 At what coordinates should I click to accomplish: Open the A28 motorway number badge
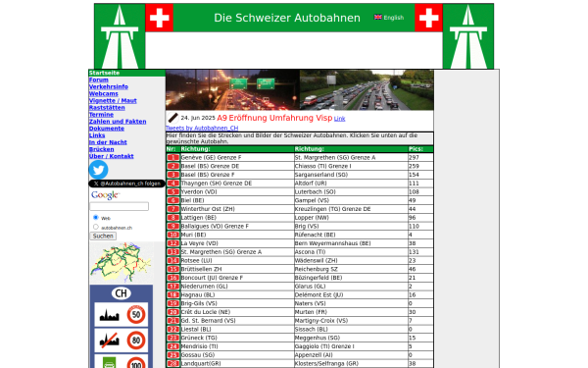tap(173, 363)
